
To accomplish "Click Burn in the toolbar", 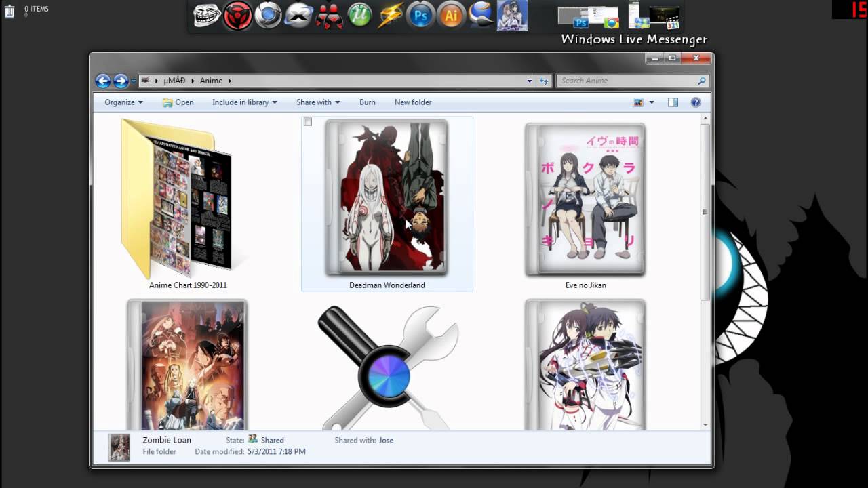I will pos(368,102).
